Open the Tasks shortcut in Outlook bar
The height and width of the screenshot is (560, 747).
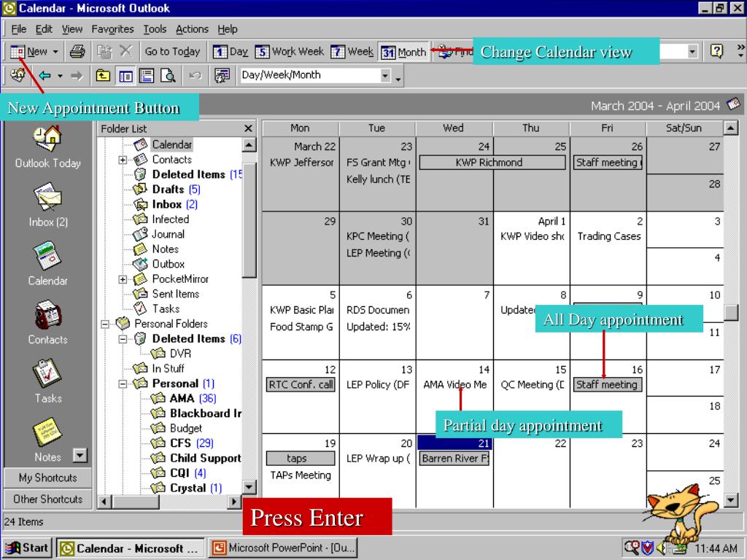tap(47, 381)
